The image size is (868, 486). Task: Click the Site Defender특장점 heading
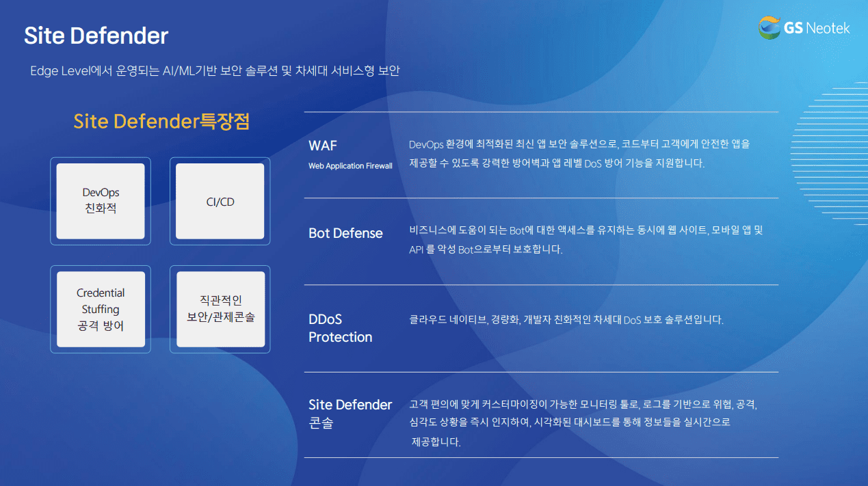161,122
